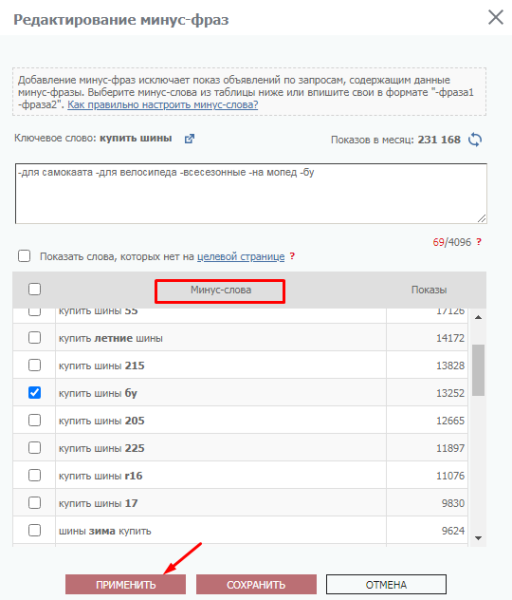Click impressions value 13828
Screen dimensions: 512x600
pos(450,366)
